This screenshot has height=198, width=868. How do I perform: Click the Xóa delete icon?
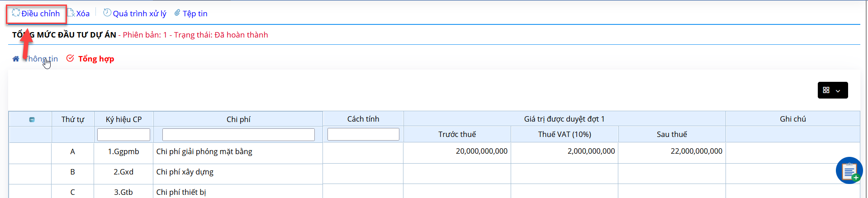tap(71, 13)
